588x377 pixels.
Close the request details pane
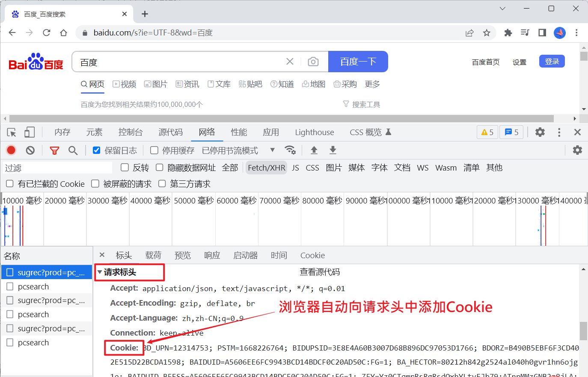(102, 255)
